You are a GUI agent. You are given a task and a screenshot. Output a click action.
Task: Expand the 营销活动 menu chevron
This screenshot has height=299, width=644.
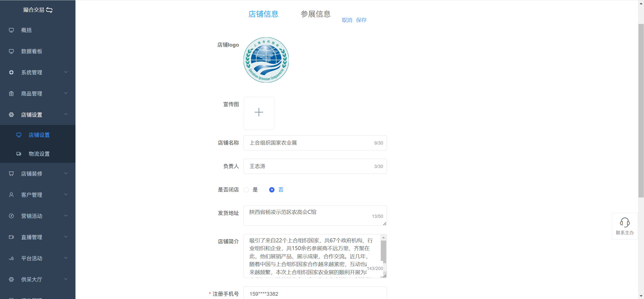tap(66, 216)
